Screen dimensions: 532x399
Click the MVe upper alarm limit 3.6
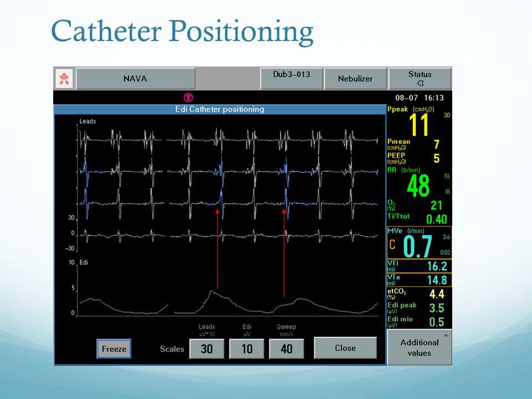[x=447, y=237]
